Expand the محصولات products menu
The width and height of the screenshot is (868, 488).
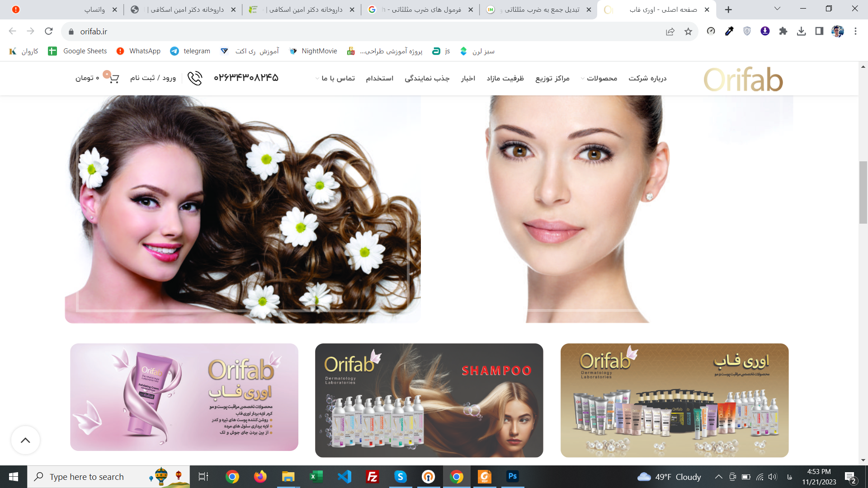coord(599,78)
